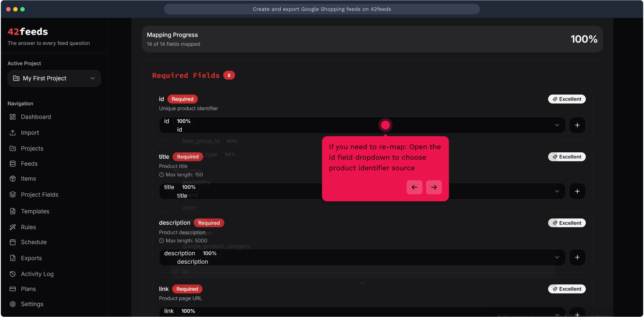Expand the description field source dropdown
This screenshot has height=317, width=644.
557,257
